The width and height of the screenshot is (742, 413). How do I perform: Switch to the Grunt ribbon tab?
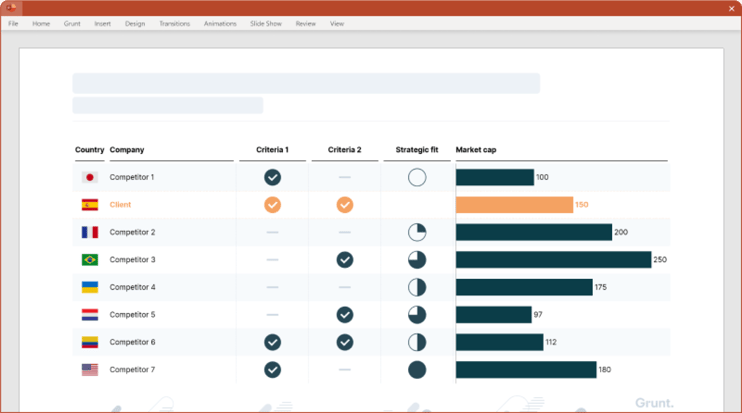[x=72, y=23]
